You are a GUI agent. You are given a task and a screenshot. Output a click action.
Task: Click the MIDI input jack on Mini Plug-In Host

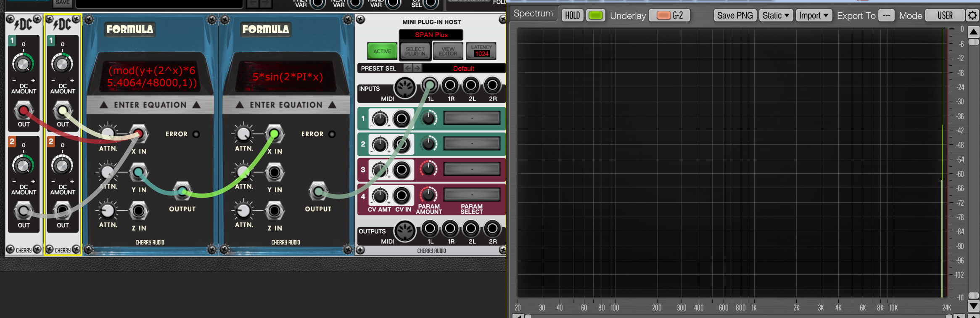tap(405, 88)
